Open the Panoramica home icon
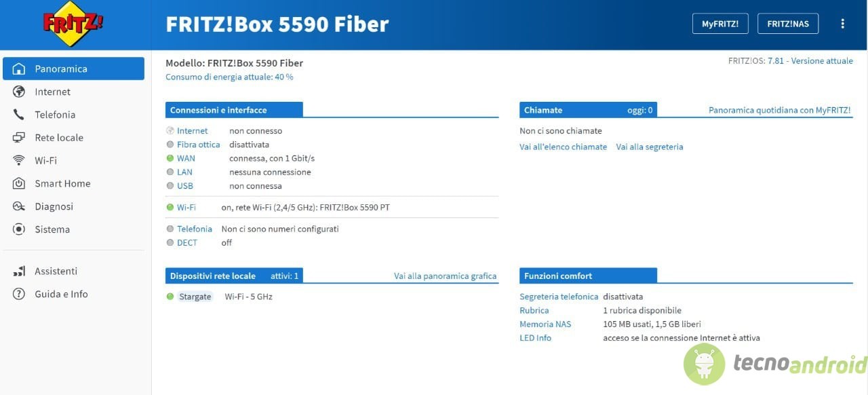The height and width of the screenshot is (395, 868). (x=20, y=69)
